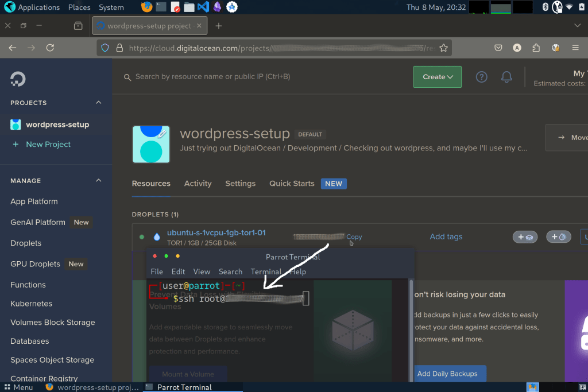This screenshot has height=392, width=588.
Task: Close the wordpress-setup project browser tab
Action: 199,25
